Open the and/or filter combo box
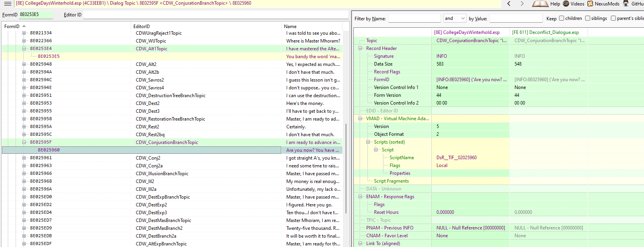This screenshot has height=247, width=644. point(455,18)
